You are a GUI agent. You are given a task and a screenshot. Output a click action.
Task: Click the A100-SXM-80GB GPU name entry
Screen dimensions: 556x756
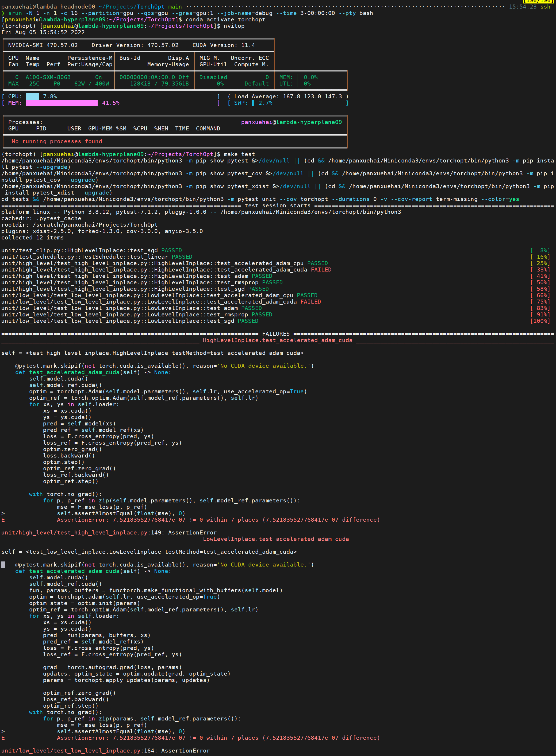(48, 77)
